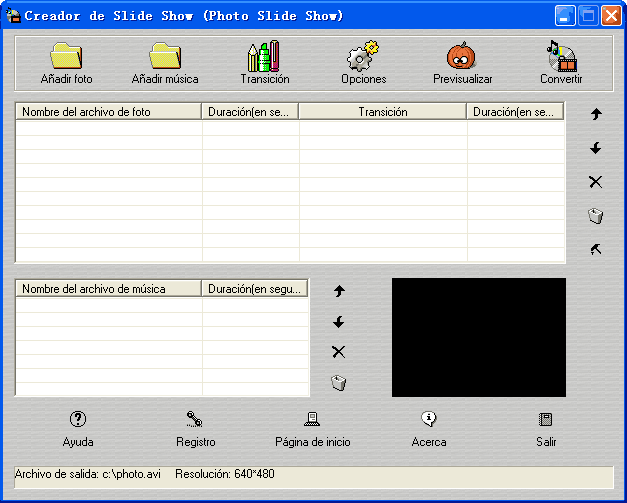Open the Registro registration dialog
Image resolution: width=627 pixels, height=503 pixels.
pos(196,429)
